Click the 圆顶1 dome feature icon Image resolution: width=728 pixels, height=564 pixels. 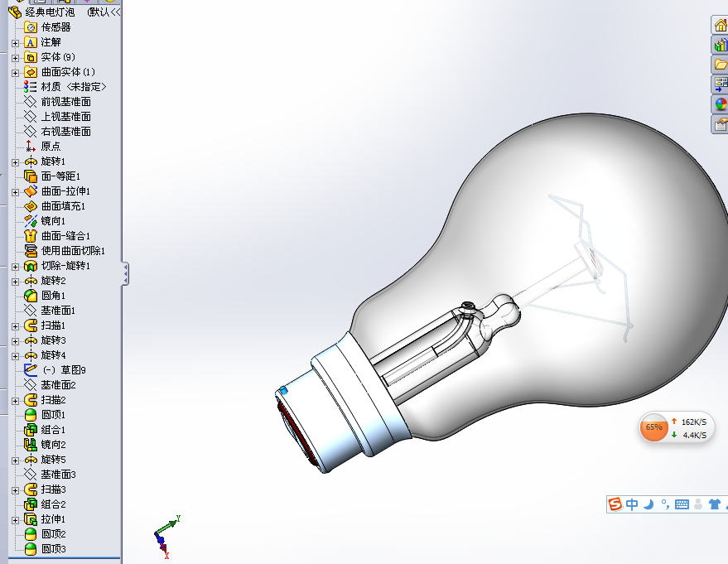pos(31,415)
